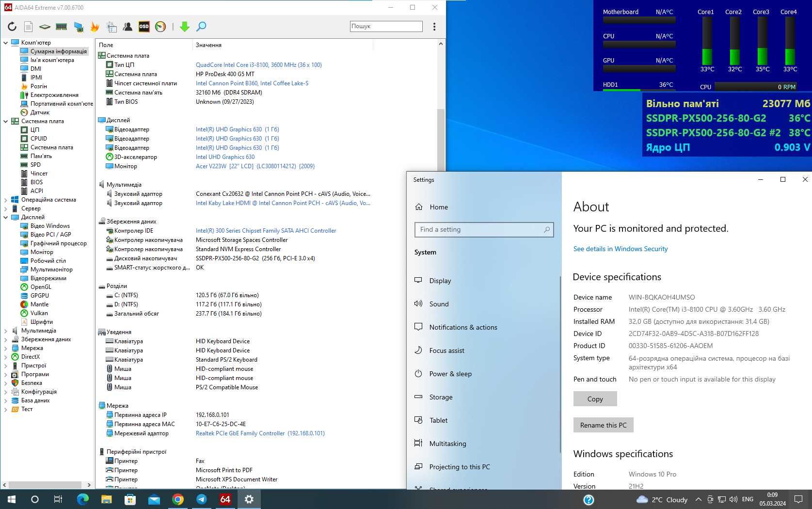Viewport: 812px width, 509px height.
Task: Open Intel Cannon Point B360 chipset link
Action: (252, 83)
